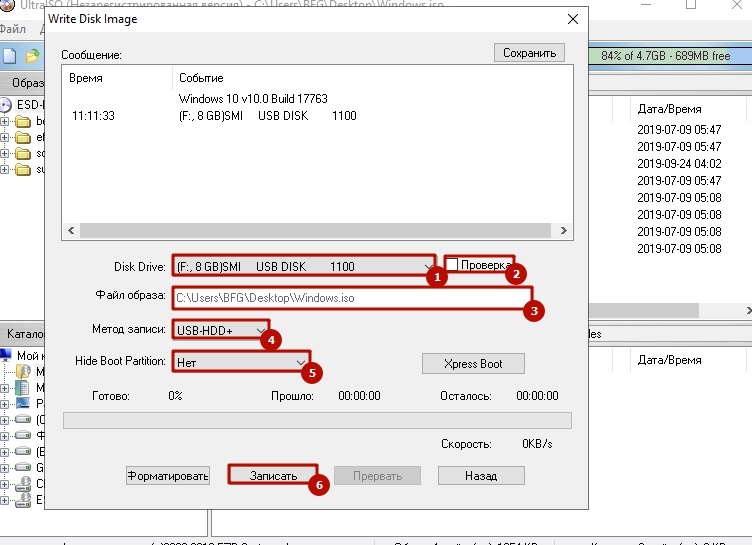The image size is (752, 545).
Task: Click the message log left scroll arrow
Action: coord(71,230)
